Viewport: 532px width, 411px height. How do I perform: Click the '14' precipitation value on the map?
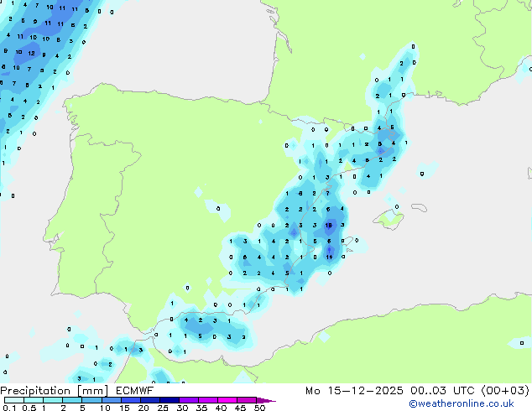pyautogui.click(x=329, y=257)
